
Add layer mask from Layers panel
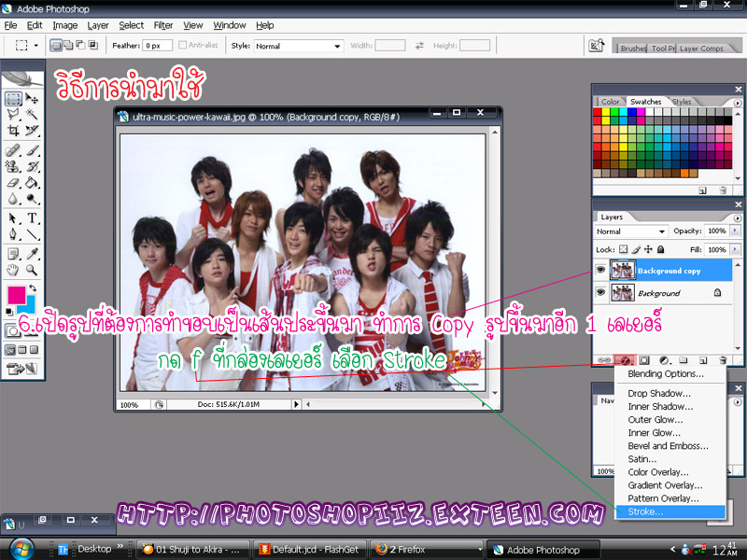(644, 360)
